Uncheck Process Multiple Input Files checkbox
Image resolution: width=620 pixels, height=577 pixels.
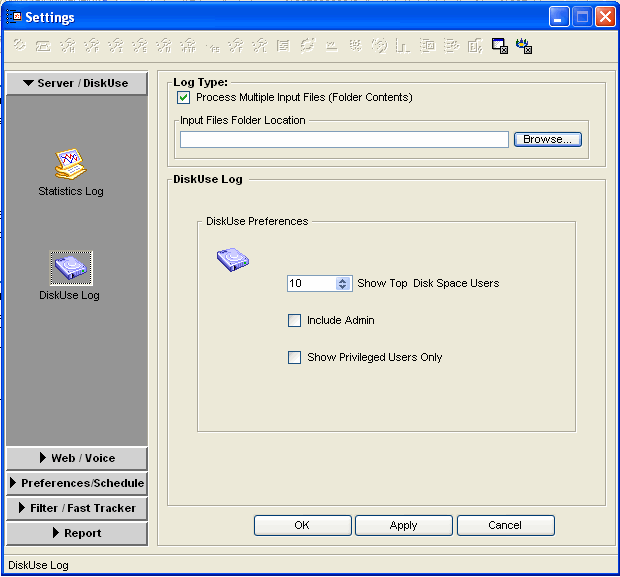pyautogui.click(x=184, y=98)
